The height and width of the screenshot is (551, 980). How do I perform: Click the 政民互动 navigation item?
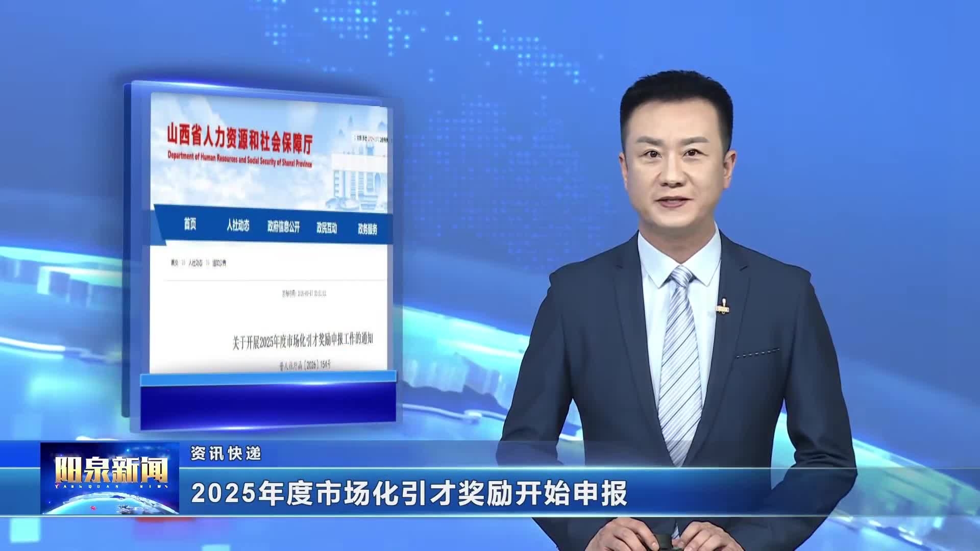(x=327, y=228)
